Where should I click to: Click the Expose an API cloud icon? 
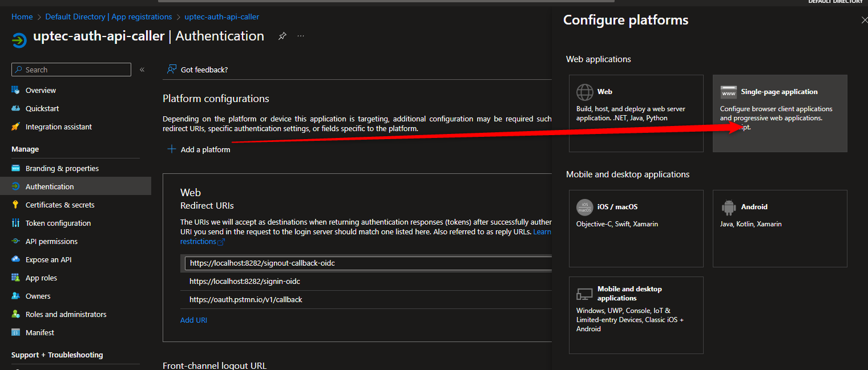coord(15,259)
